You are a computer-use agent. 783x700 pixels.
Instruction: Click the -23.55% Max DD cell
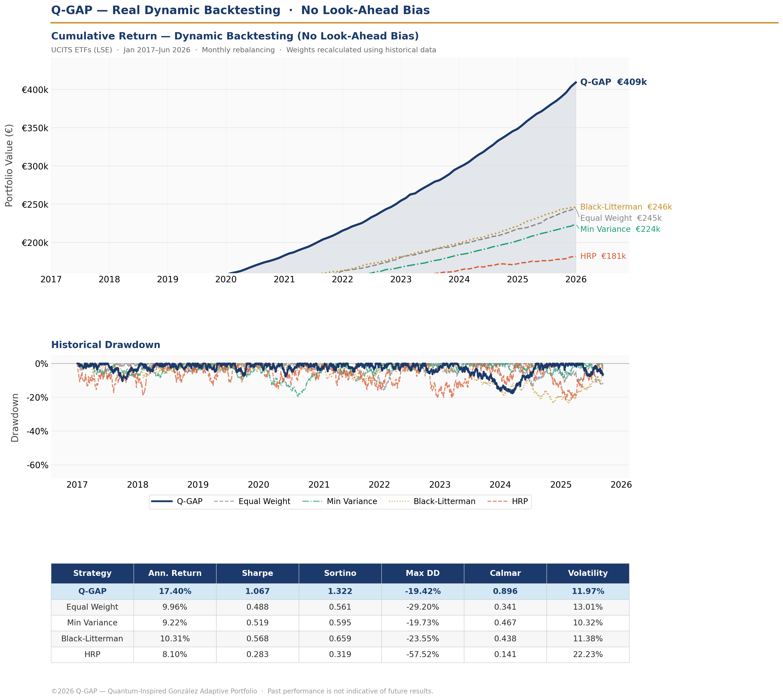[423, 639]
